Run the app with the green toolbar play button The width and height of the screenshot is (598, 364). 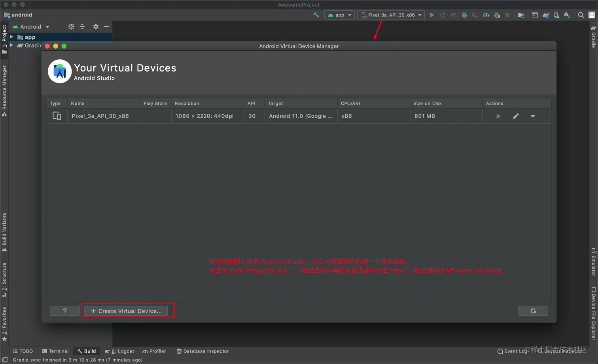pos(432,15)
